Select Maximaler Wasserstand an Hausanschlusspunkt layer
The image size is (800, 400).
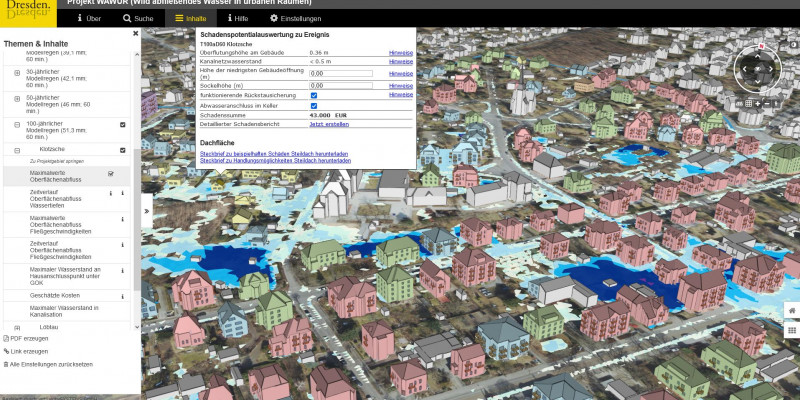(65, 276)
